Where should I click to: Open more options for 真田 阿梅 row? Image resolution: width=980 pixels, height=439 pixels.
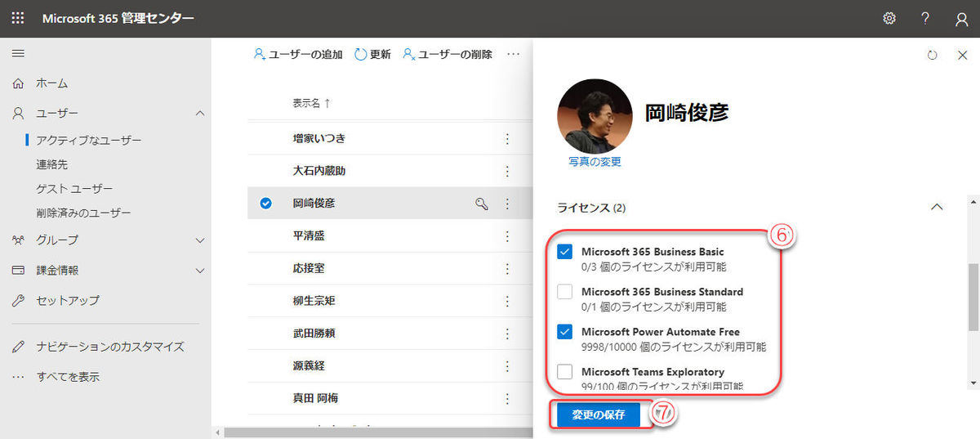click(507, 398)
